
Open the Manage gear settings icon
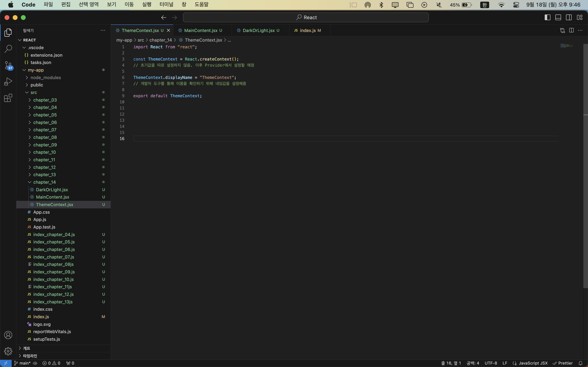[x=8, y=351]
